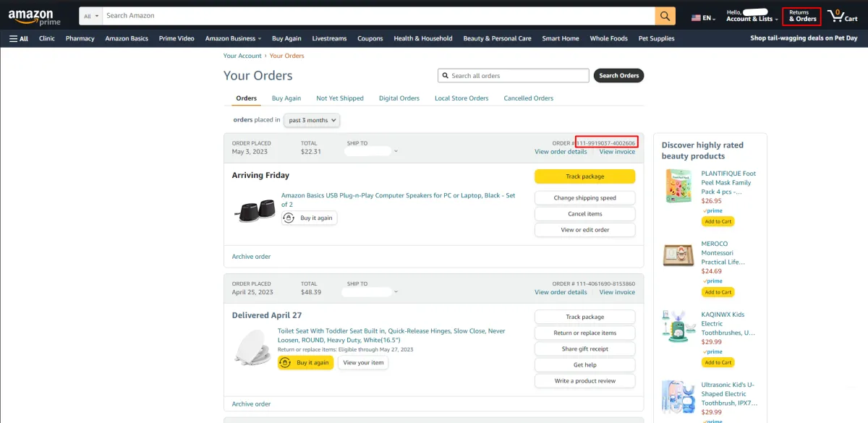Open Amazon Basics USB Computer Speakers title link
The width and height of the screenshot is (868, 423).
tap(398, 200)
